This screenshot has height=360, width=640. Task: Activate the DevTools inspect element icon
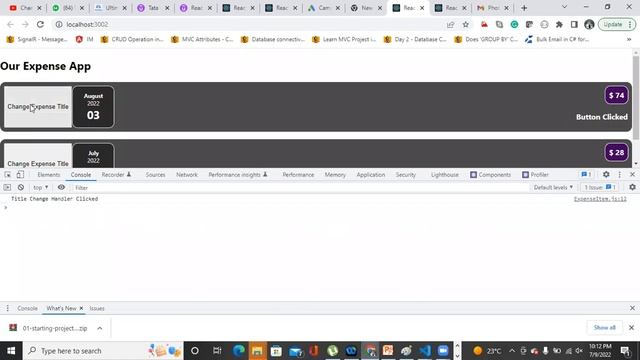[x=7, y=175]
